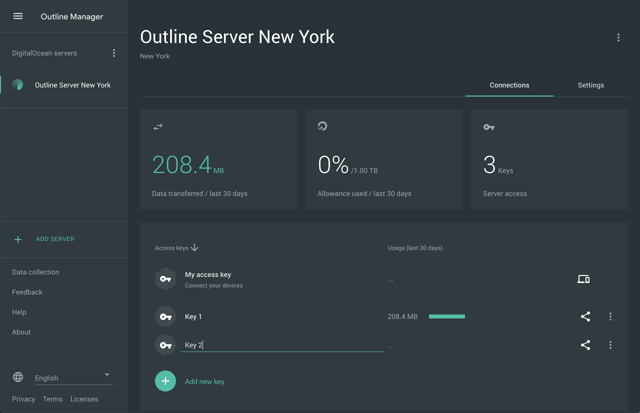640x413 pixels.
Task: Sort access keys using the down arrow
Action: 195,248
